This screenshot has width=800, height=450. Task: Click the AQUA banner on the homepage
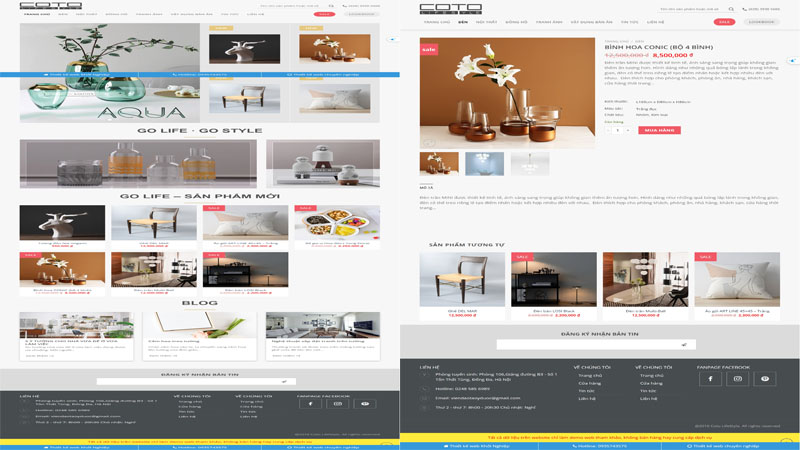point(110,72)
